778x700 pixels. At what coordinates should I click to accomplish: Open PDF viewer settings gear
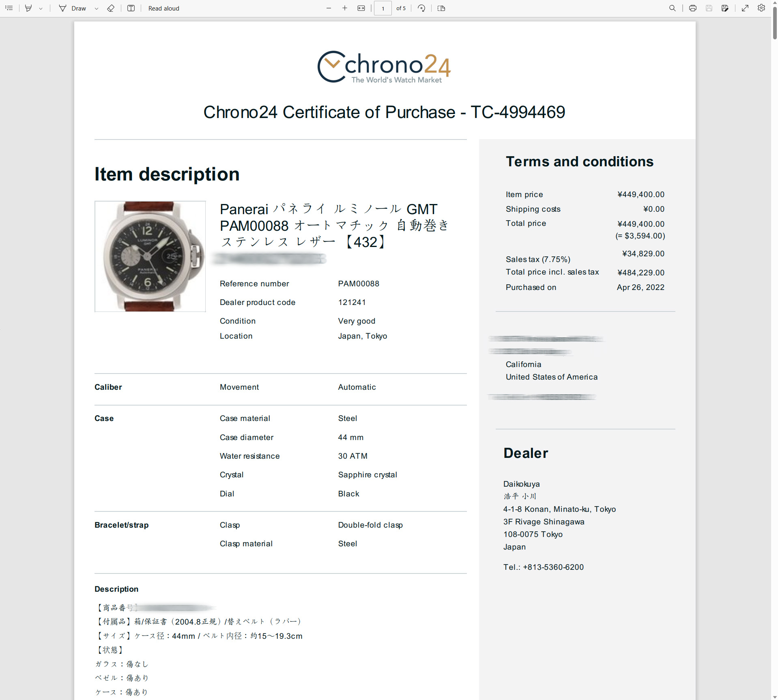761,8
